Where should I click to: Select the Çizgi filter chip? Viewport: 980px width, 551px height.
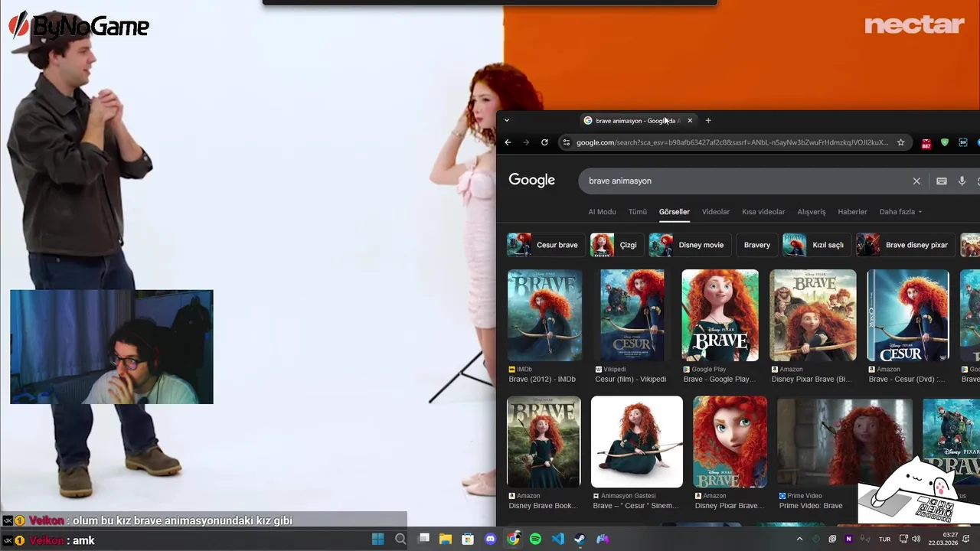click(617, 245)
